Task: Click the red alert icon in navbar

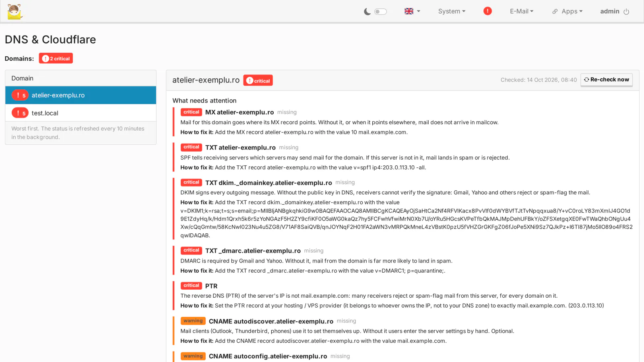Action: [x=487, y=11]
